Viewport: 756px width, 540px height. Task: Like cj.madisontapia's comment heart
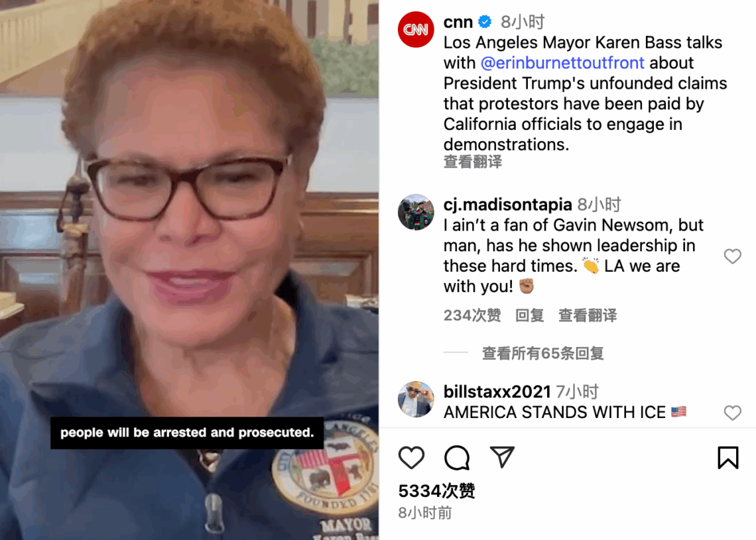(x=732, y=256)
